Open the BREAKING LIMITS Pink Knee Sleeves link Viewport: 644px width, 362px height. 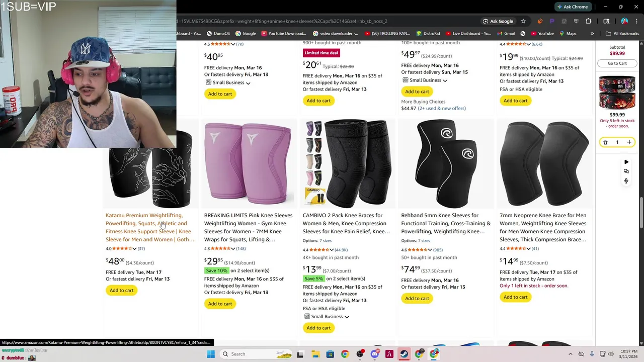[x=248, y=227]
